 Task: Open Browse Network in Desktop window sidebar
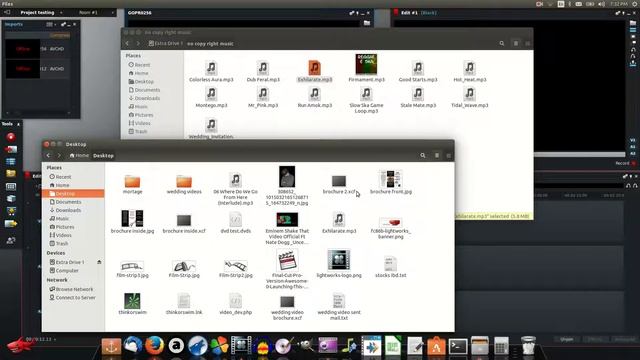pos(73,289)
